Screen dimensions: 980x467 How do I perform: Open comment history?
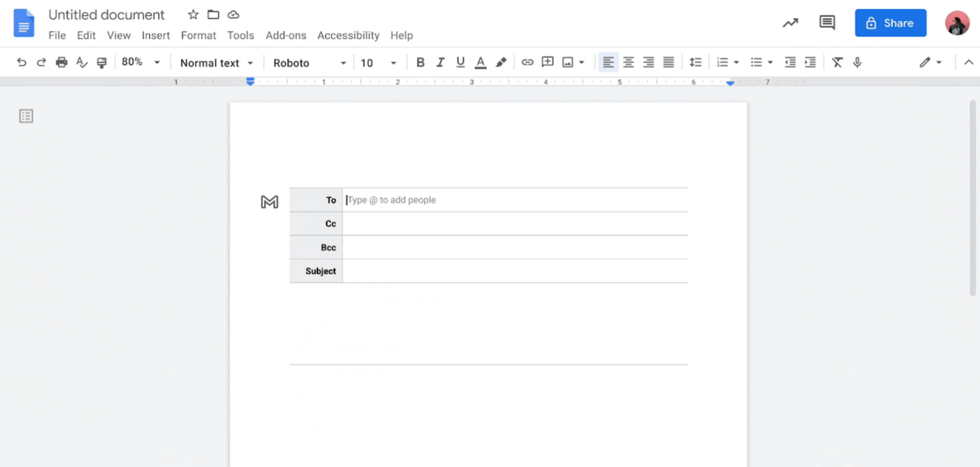point(827,23)
